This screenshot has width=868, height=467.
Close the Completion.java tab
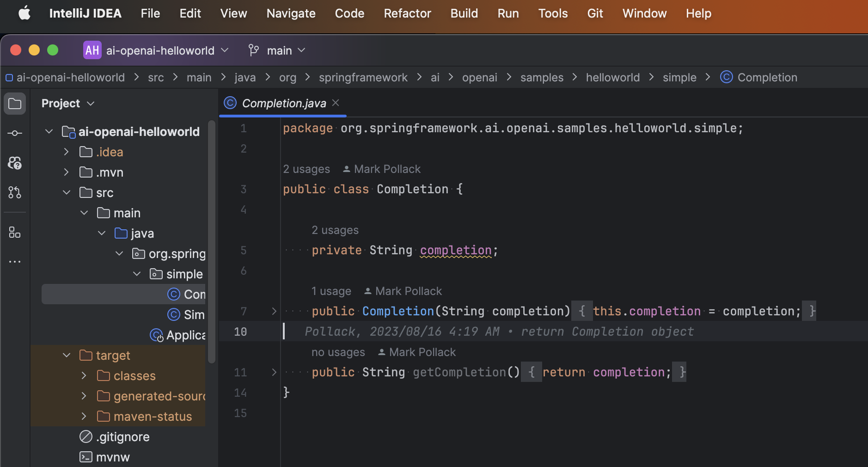coord(336,103)
